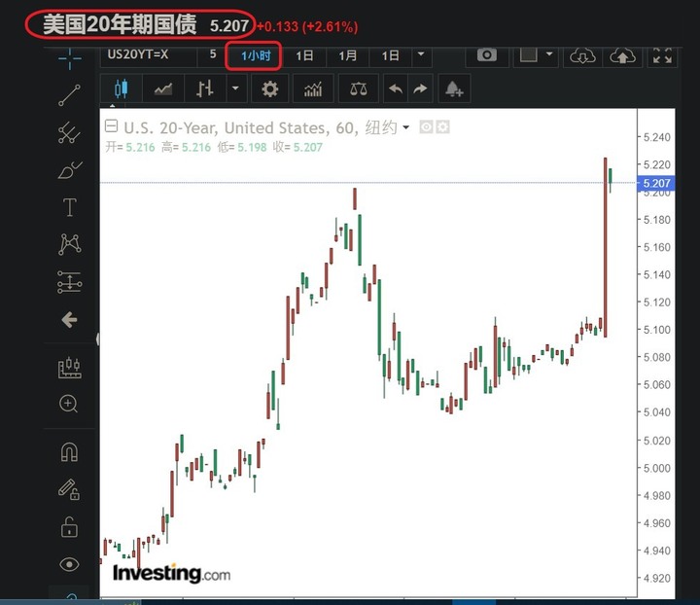Collapse the left drawing toolbar handle
The height and width of the screenshot is (605, 700).
(x=97, y=339)
